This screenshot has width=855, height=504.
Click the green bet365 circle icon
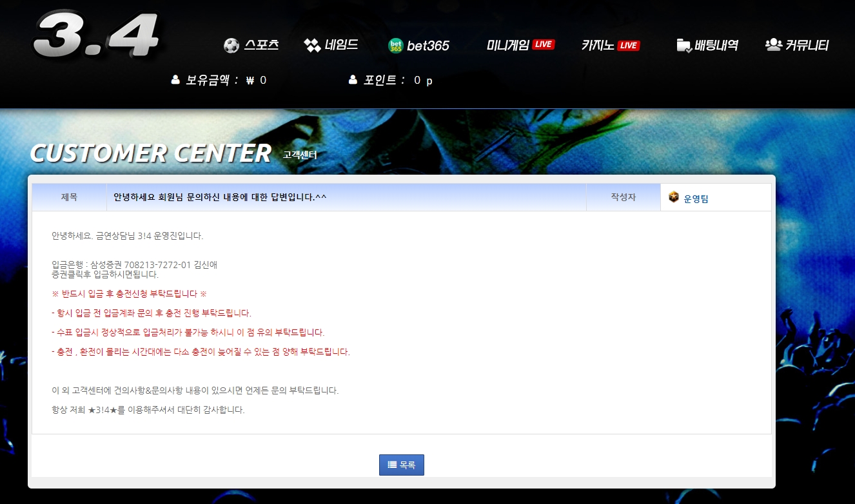pos(395,46)
